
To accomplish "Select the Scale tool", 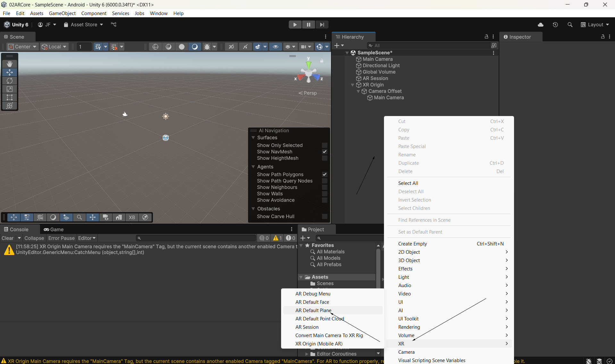I will 10,89.
